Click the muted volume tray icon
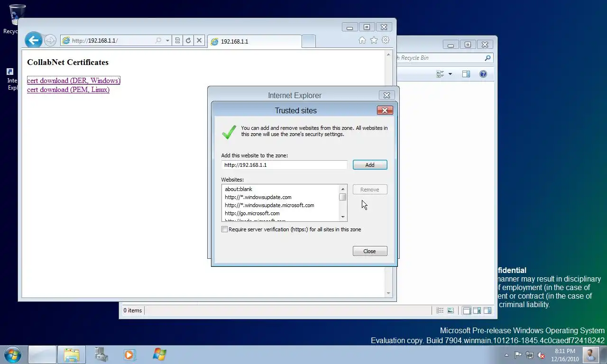 click(x=541, y=355)
